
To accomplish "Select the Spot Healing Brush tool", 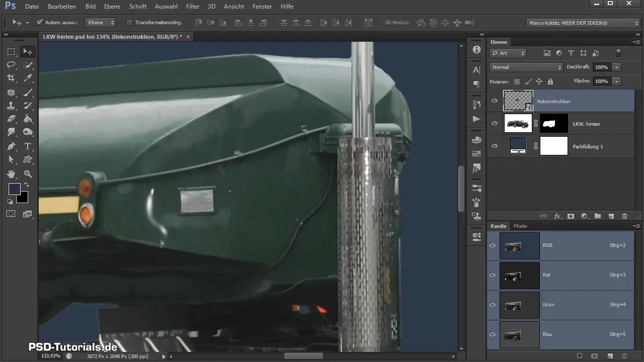I will (11, 93).
